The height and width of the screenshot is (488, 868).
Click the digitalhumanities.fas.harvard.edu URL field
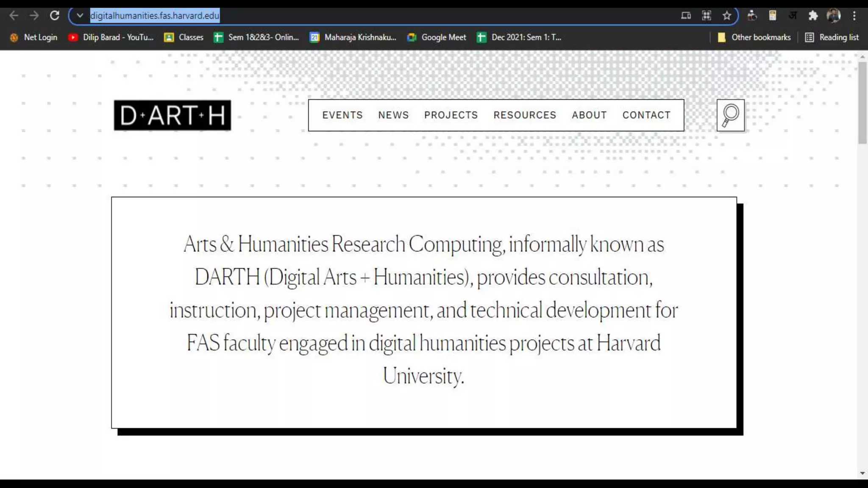[x=155, y=16]
